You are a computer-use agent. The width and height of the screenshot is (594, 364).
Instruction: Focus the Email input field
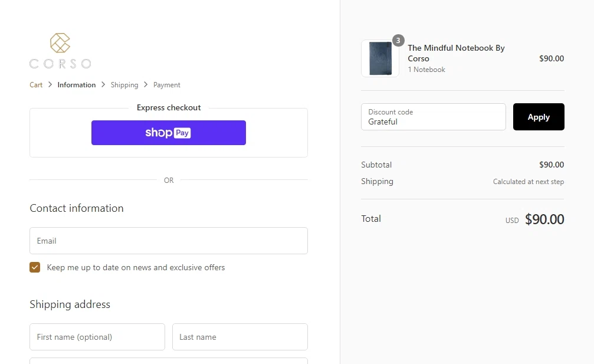pyautogui.click(x=168, y=241)
